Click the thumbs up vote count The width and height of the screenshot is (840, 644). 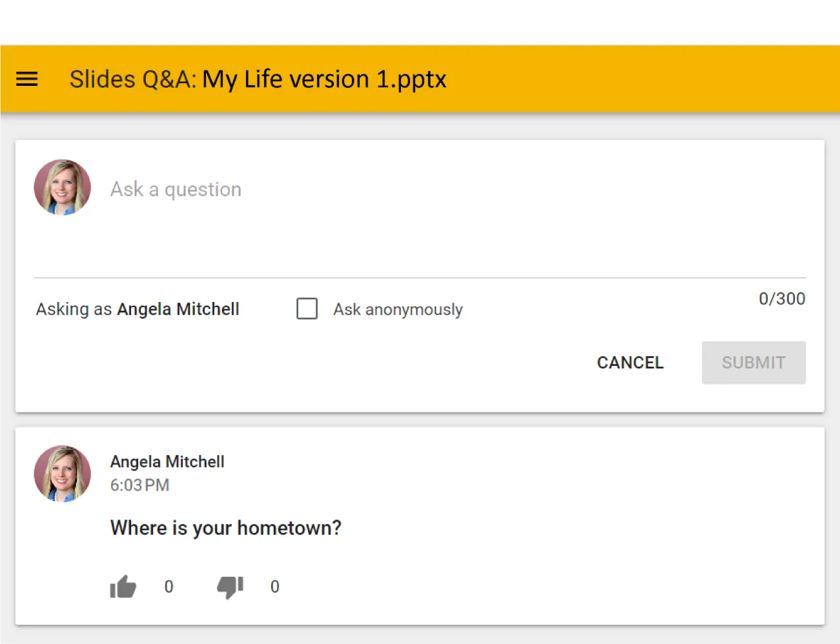[x=169, y=587]
